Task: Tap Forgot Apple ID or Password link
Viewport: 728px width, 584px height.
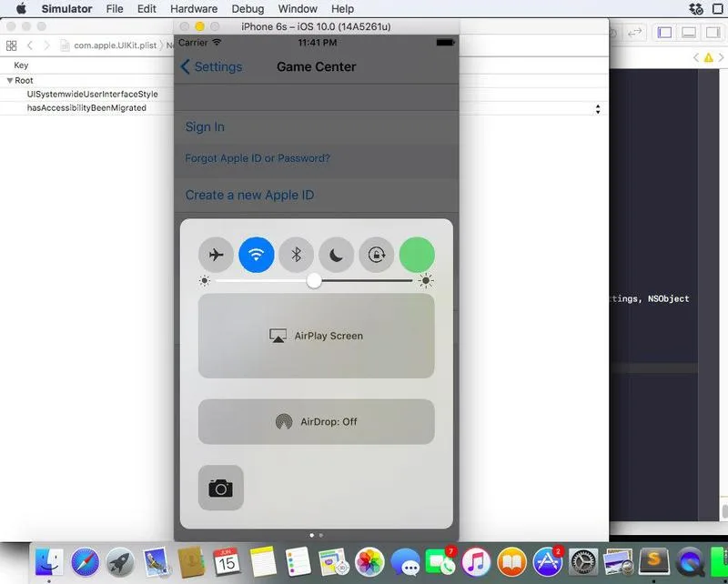Action: (x=258, y=158)
